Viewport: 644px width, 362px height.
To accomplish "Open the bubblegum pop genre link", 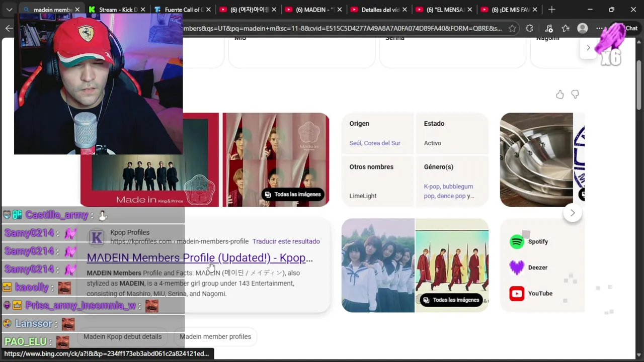I will [x=448, y=191].
